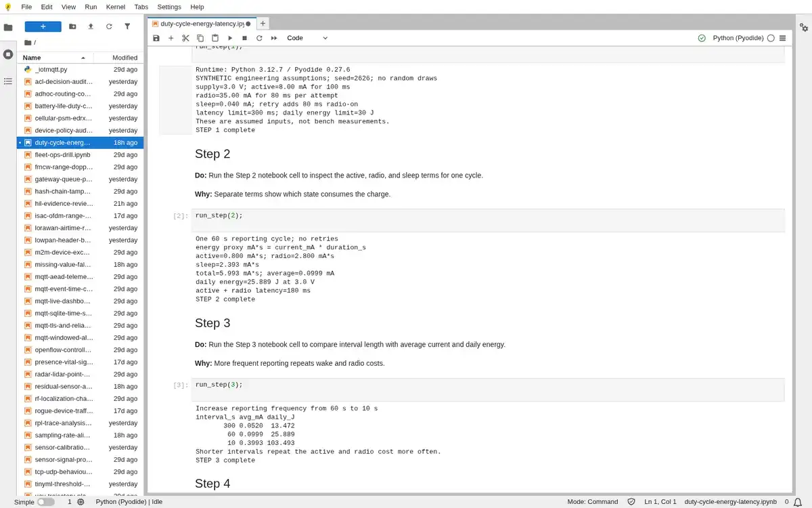
Task: Open the View menu
Action: pyautogui.click(x=68, y=7)
